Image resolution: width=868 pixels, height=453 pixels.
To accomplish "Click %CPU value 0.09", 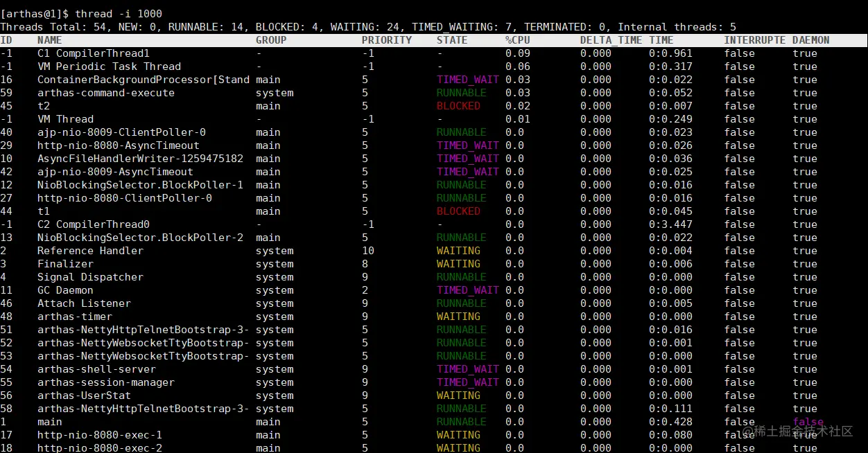I will [x=518, y=53].
